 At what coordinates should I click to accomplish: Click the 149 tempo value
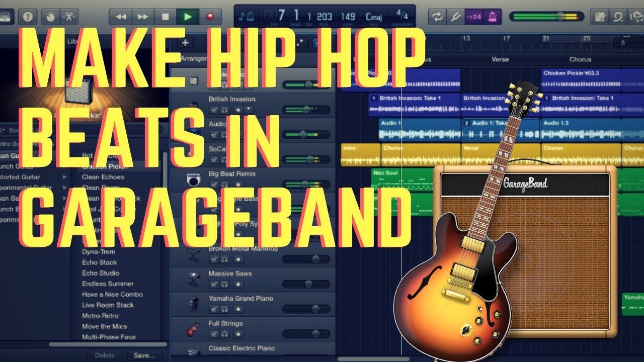(x=348, y=17)
